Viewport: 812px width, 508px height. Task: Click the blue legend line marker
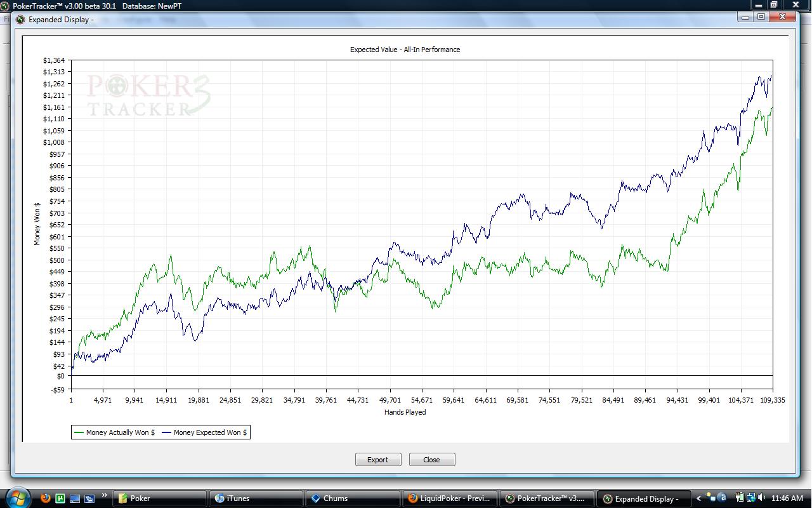point(167,432)
